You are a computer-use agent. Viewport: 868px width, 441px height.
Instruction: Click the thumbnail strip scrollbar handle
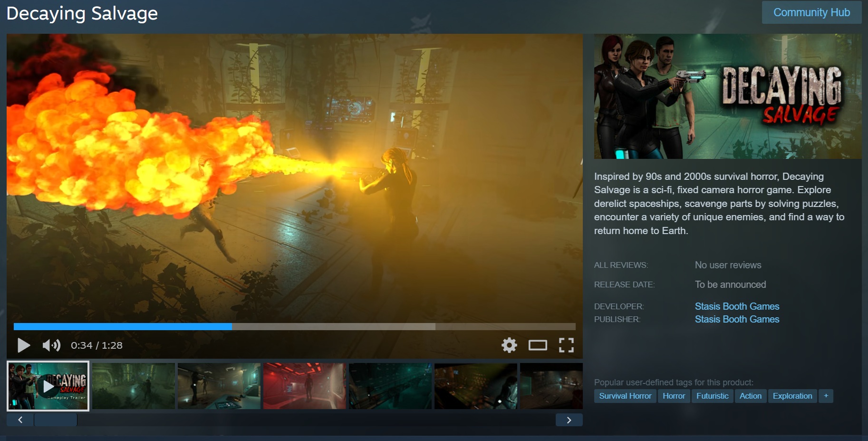(56, 420)
